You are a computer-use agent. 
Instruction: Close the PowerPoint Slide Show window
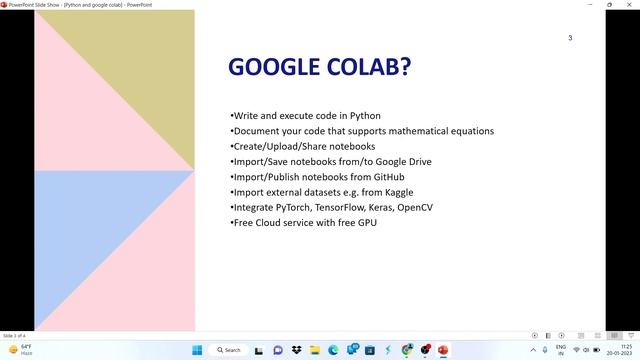[629, 5]
